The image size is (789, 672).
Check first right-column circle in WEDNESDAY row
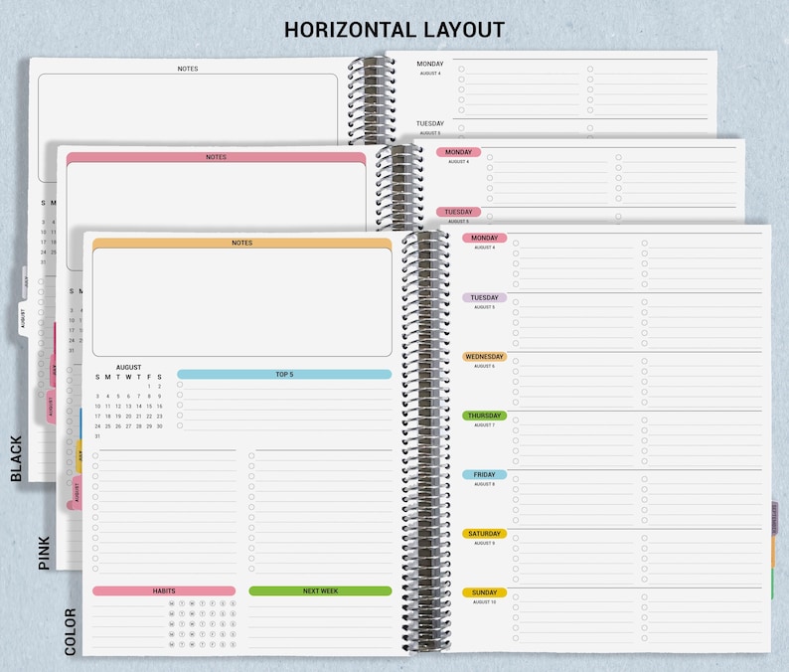pos(645,362)
